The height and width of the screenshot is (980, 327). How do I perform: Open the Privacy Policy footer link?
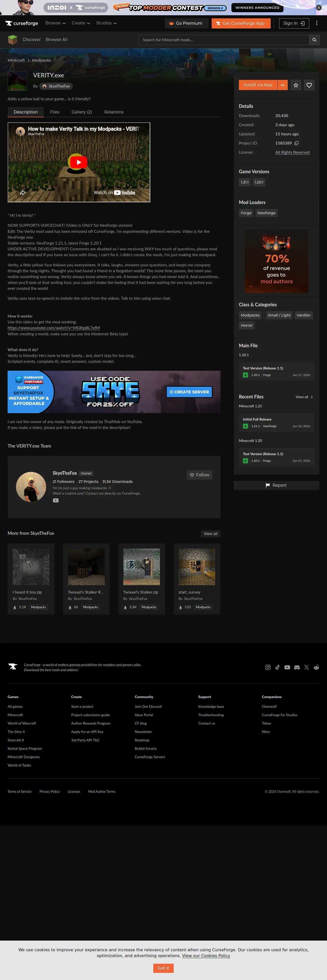(x=49, y=792)
